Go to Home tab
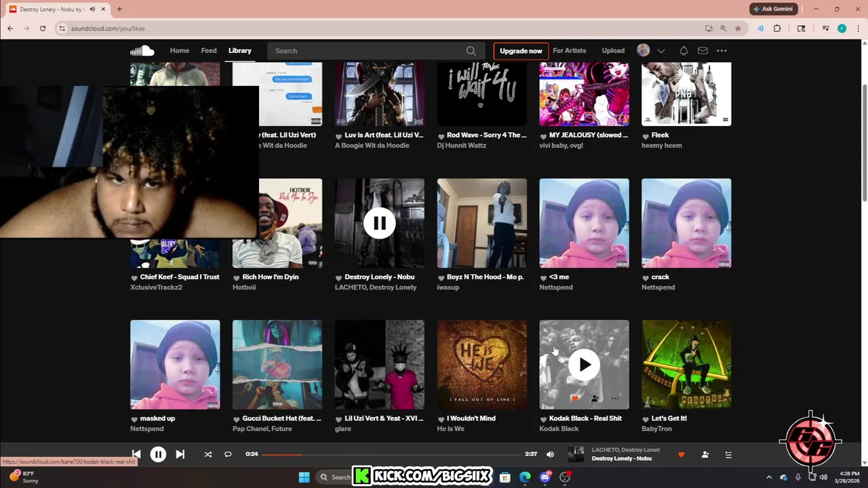The image size is (868, 488). click(180, 51)
